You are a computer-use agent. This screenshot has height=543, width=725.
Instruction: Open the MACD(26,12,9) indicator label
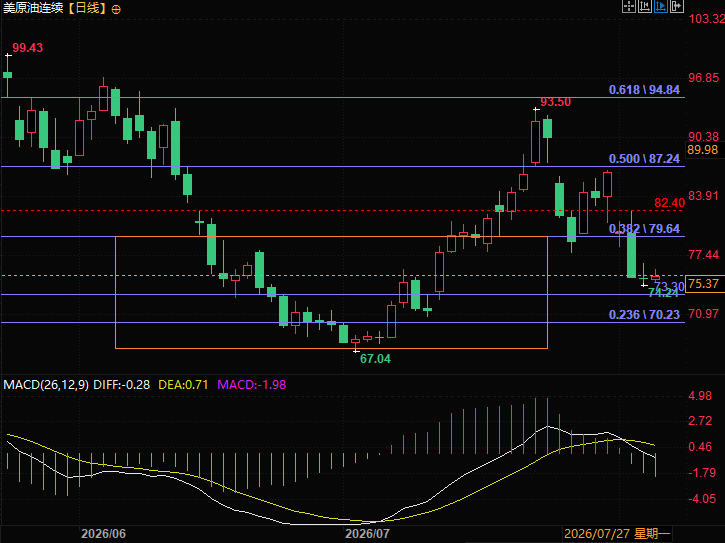(x=46, y=385)
